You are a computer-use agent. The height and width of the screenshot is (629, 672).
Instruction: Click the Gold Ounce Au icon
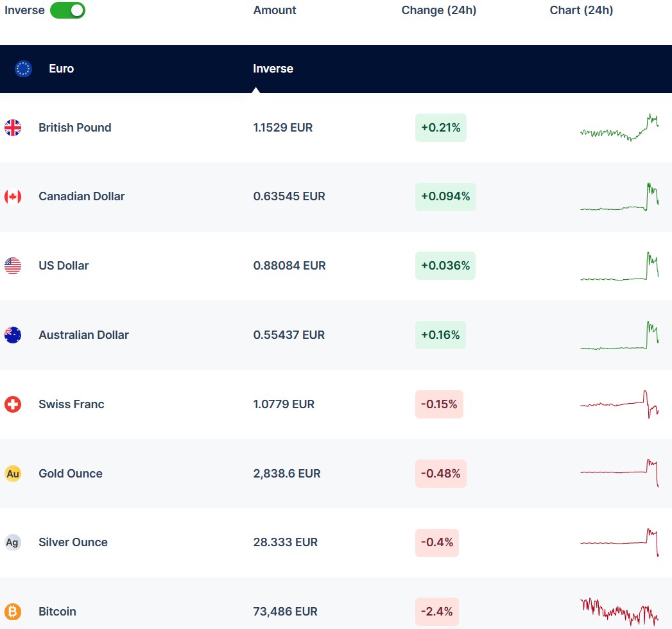[13, 474]
